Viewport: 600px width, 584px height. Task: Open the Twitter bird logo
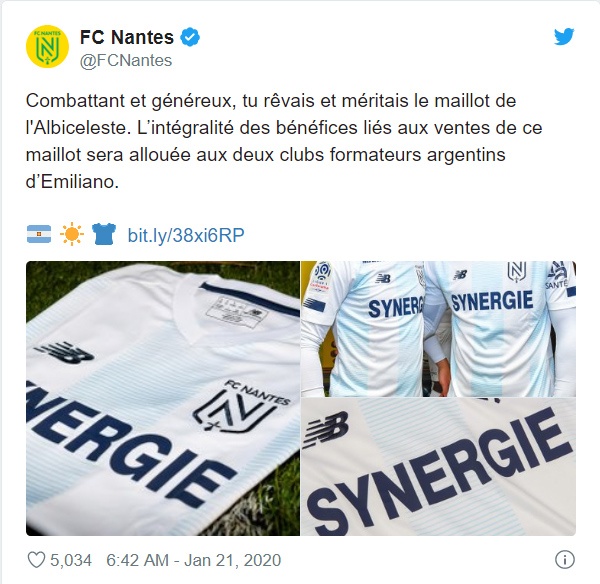[x=564, y=36]
